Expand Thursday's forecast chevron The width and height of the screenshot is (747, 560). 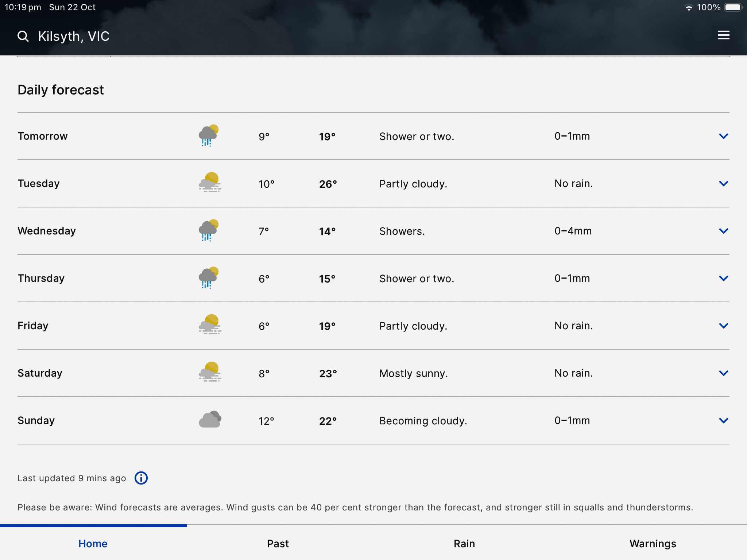[723, 278]
